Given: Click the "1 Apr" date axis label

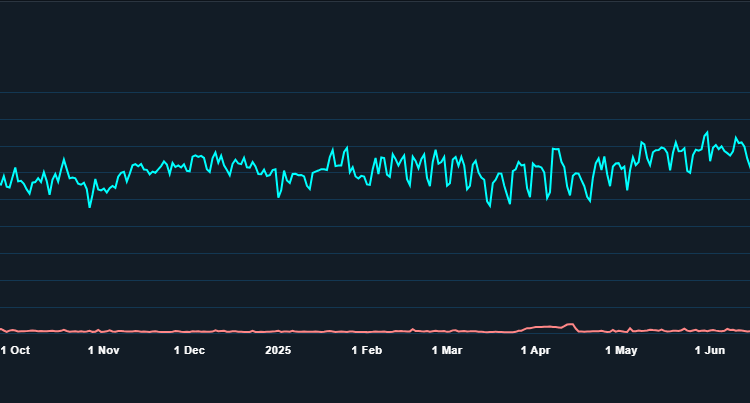Looking at the screenshot, I should pyautogui.click(x=536, y=350).
